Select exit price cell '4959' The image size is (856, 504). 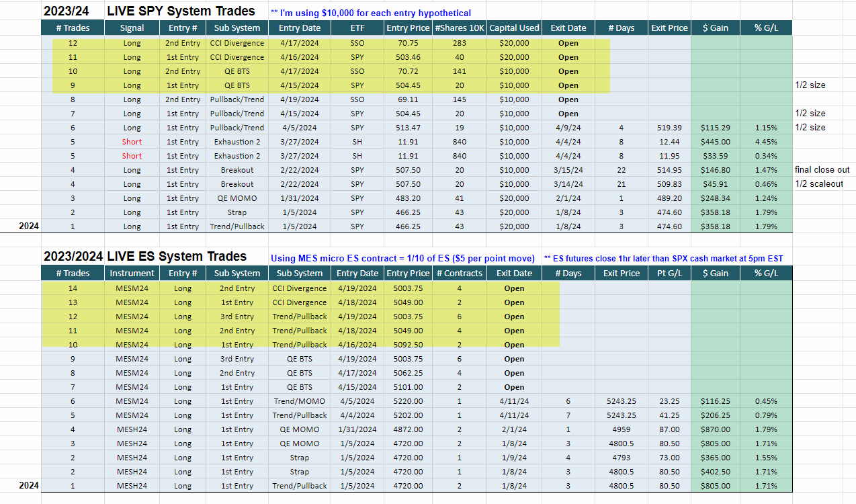click(x=621, y=429)
